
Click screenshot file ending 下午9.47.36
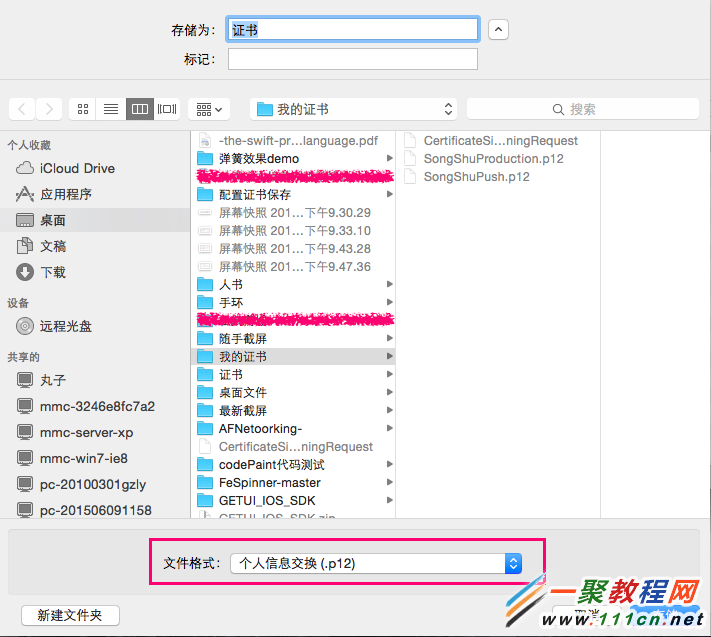tap(293, 267)
